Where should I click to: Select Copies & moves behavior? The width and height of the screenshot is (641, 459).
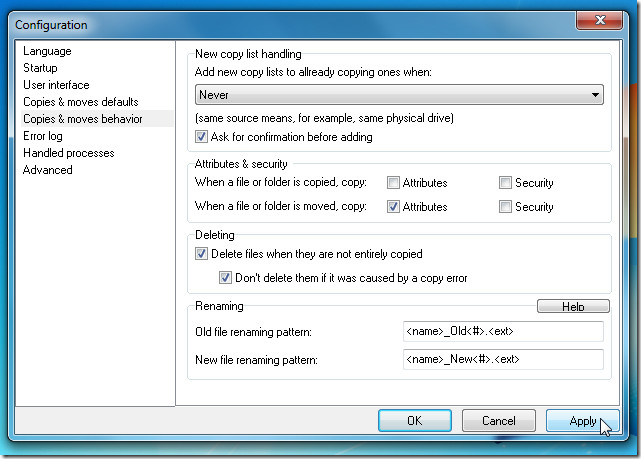[97, 119]
